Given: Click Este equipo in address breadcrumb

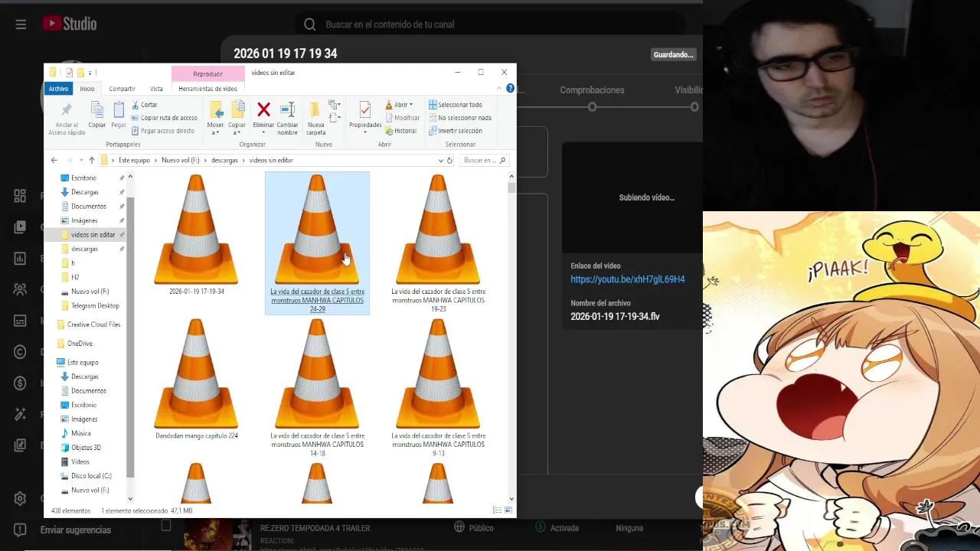Looking at the screenshot, I should coord(134,160).
